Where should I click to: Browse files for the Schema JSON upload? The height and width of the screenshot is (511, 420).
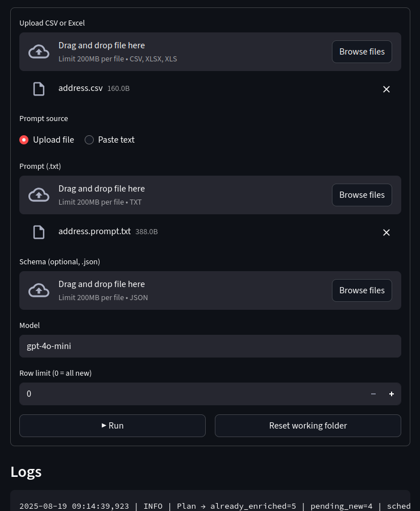click(361, 290)
